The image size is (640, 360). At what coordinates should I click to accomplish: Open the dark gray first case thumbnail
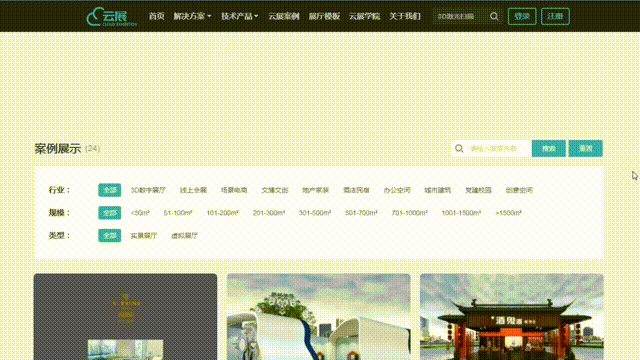(125, 317)
